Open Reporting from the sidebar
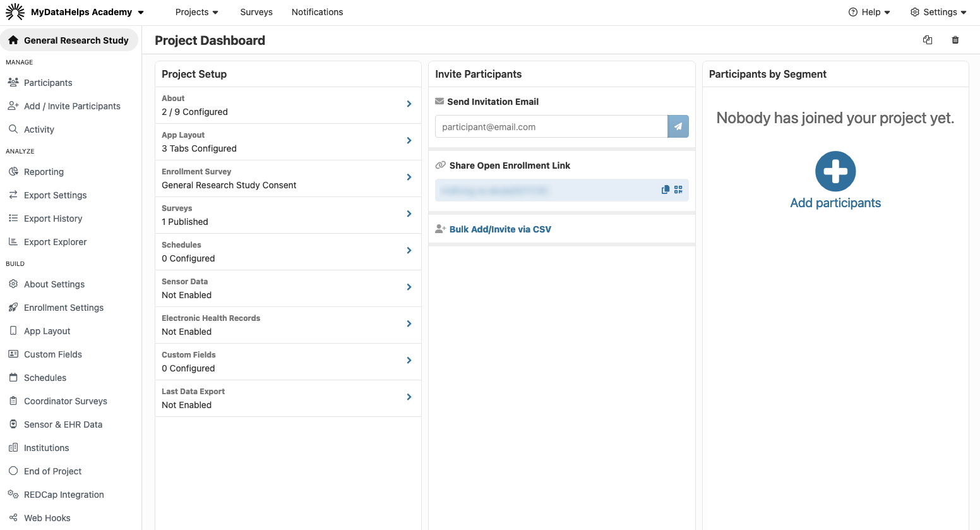Screen dimensions: 980x530 pyautogui.click(x=44, y=172)
